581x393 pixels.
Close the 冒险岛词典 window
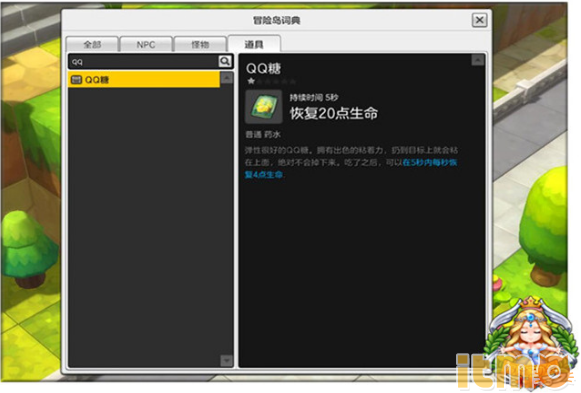pos(479,20)
